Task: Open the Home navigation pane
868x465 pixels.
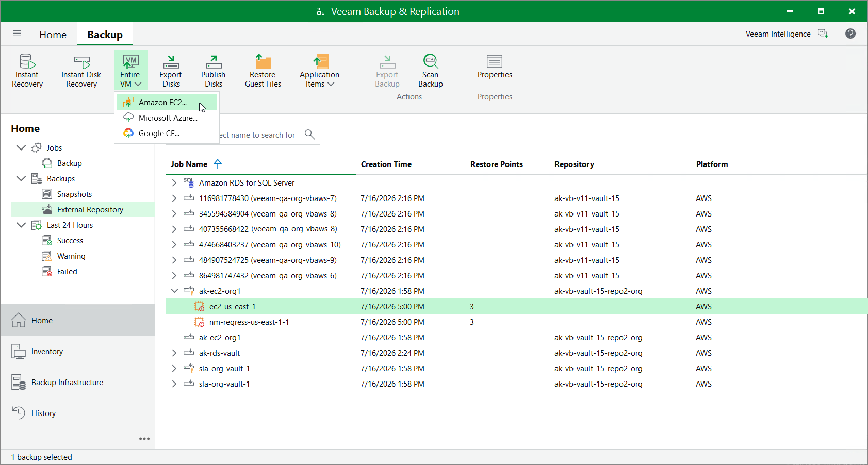Action: coord(78,320)
